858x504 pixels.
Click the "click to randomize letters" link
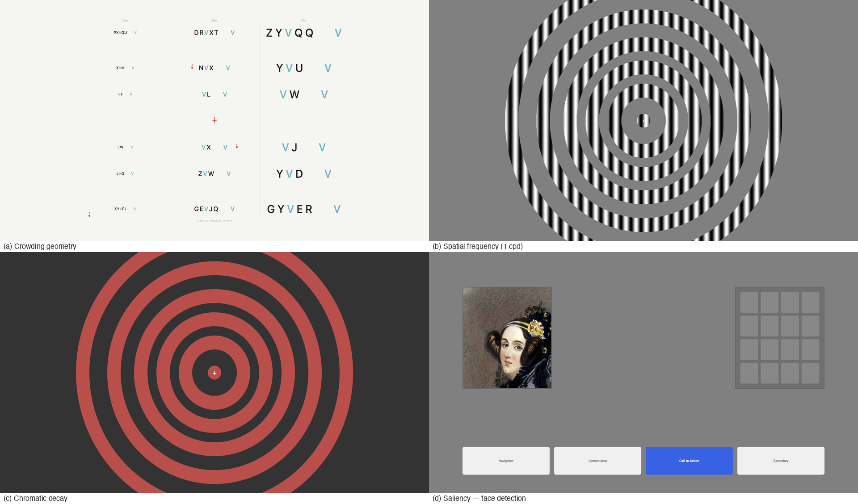(214, 220)
